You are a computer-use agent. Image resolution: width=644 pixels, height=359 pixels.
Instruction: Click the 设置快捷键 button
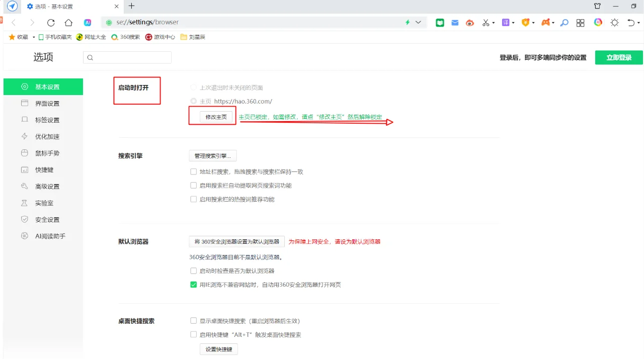coord(219,349)
